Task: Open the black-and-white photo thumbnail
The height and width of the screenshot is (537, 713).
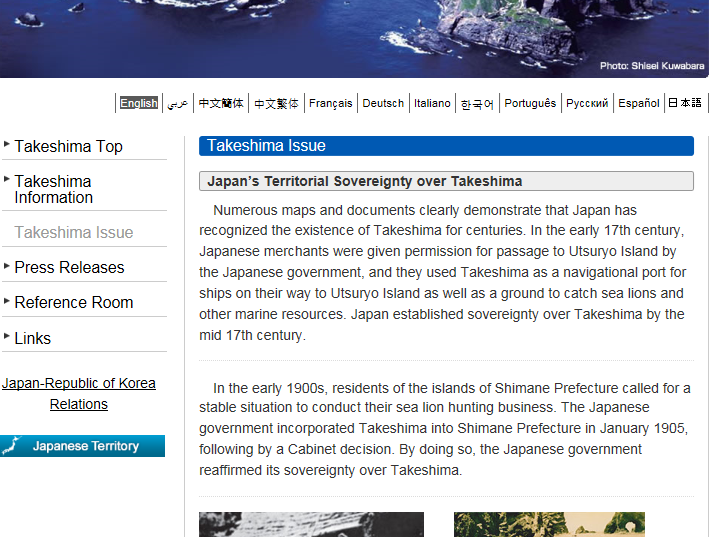Action: pyautogui.click(x=311, y=524)
